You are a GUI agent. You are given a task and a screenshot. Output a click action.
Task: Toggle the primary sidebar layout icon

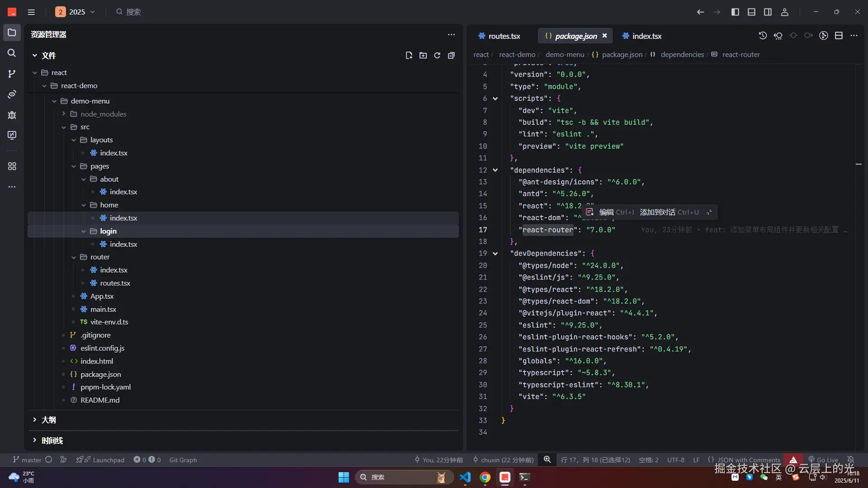[x=735, y=12]
